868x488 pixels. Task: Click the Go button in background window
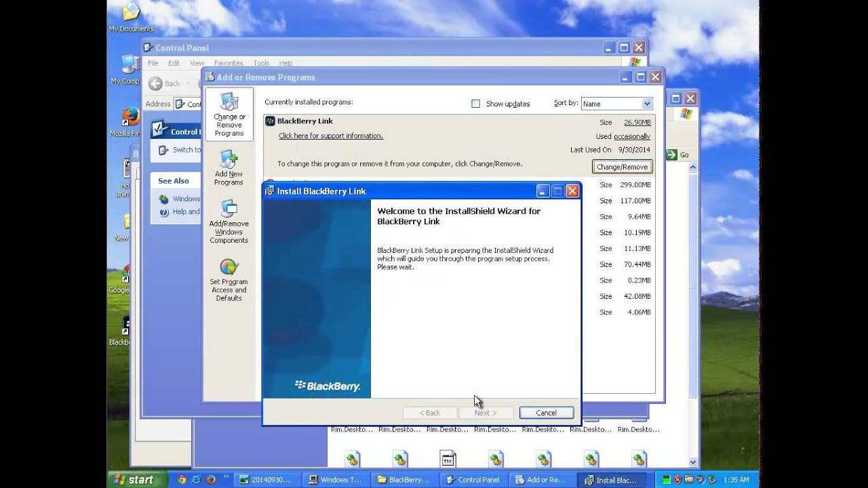point(677,155)
